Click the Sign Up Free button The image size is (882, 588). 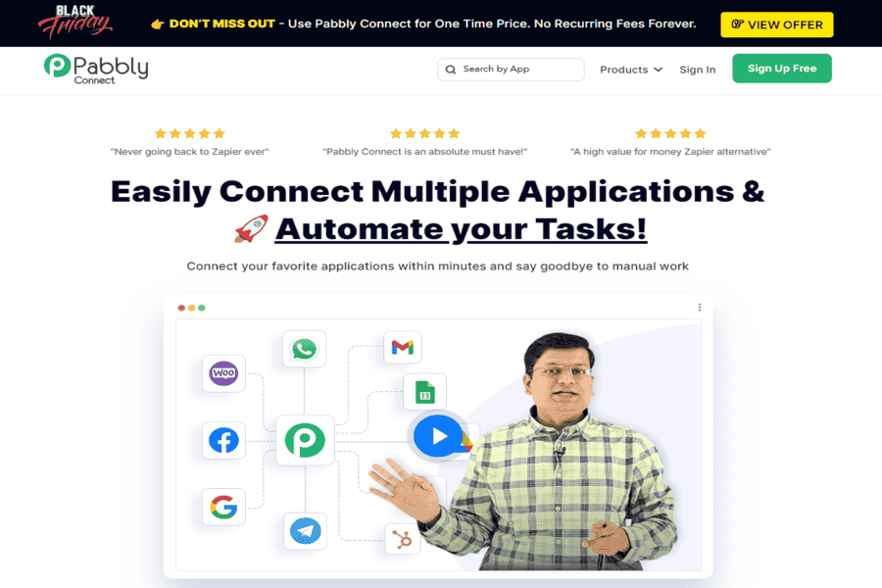[x=782, y=69]
